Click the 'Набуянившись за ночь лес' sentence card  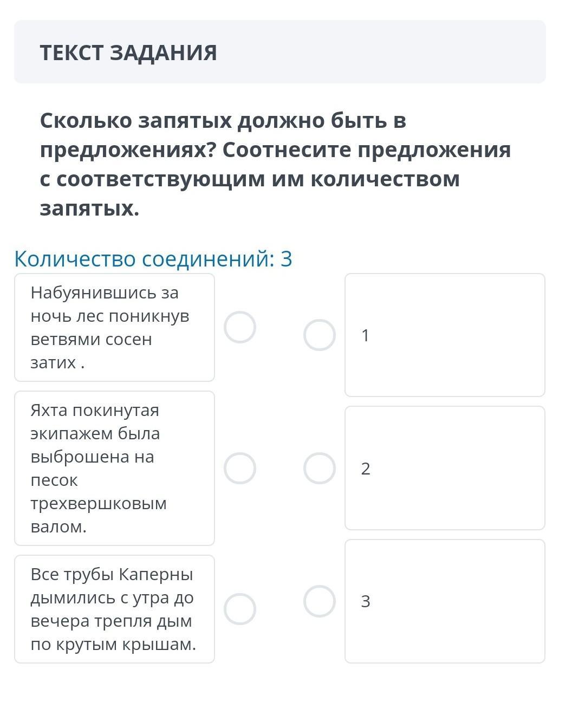tap(114, 327)
